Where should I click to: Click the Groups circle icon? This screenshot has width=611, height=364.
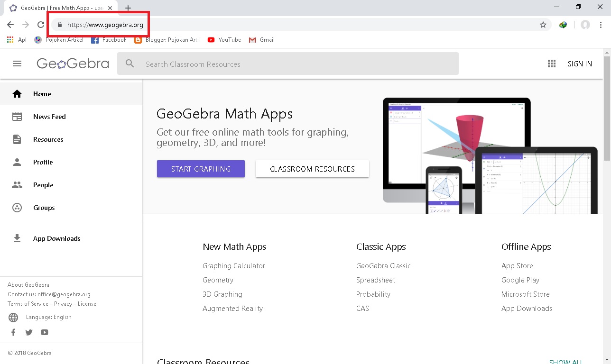(17, 208)
